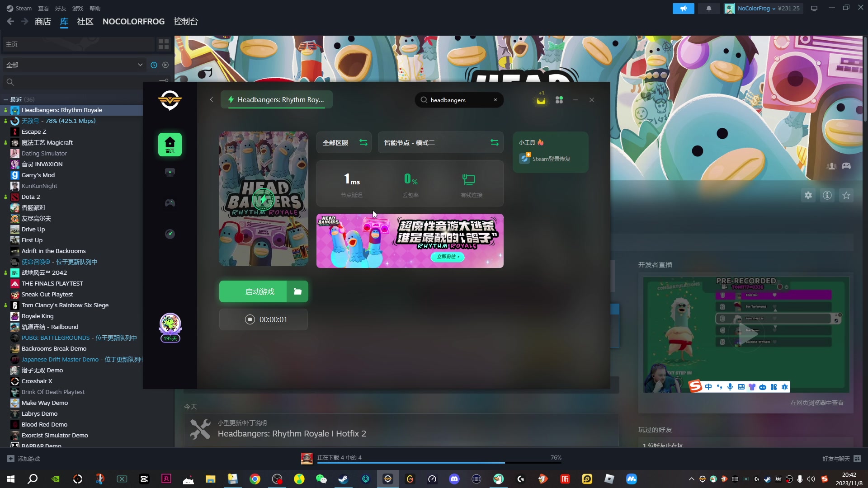Clear the headbangers search text

[x=495, y=100]
